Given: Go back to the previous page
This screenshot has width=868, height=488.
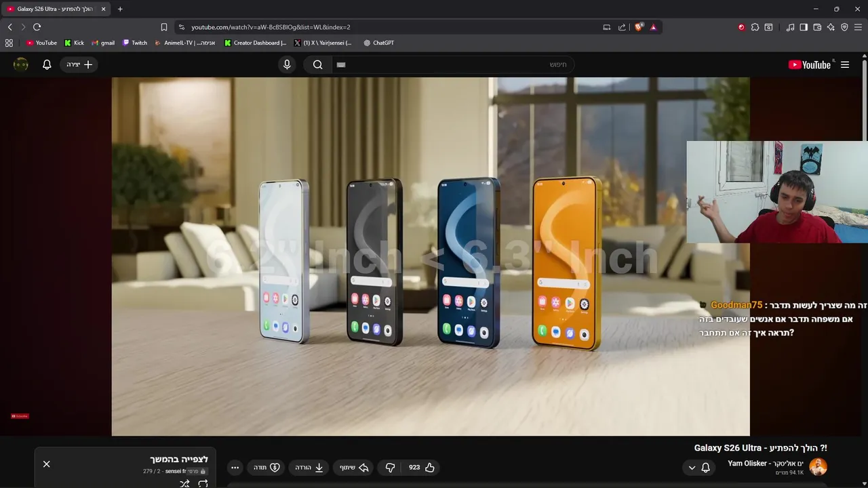Looking at the screenshot, I should [x=9, y=27].
